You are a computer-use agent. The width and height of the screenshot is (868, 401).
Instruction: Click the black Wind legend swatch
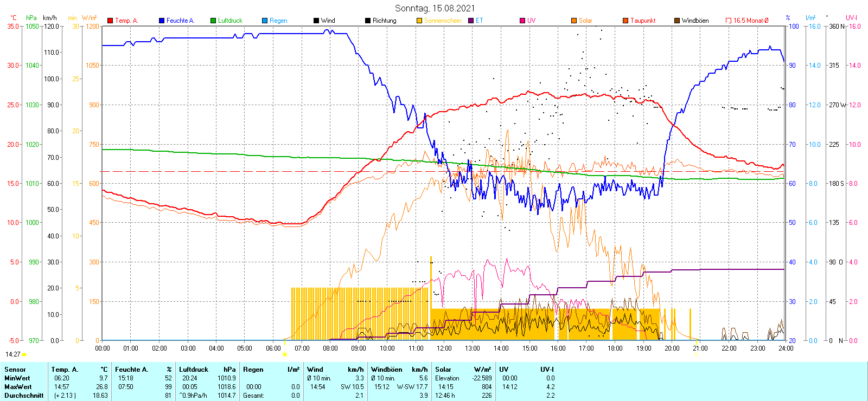coord(316,21)
